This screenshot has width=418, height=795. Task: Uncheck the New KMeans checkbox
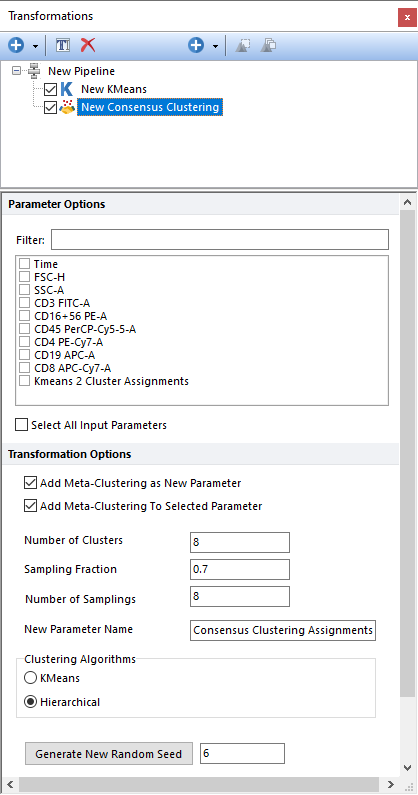[50, 90]
